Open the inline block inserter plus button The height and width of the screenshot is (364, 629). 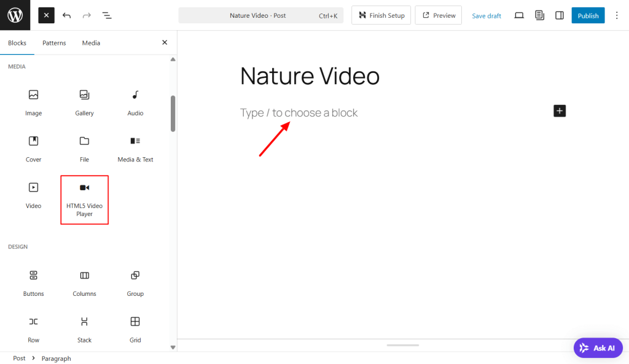tap(559, 110)
